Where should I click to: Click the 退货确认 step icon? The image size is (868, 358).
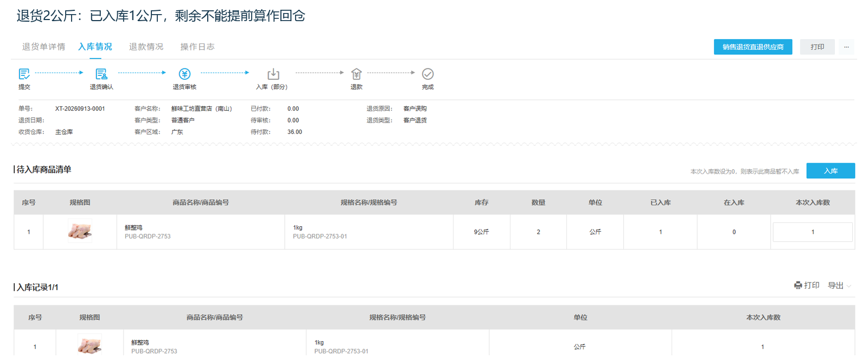pyautogui.click(x=101, y=74)
